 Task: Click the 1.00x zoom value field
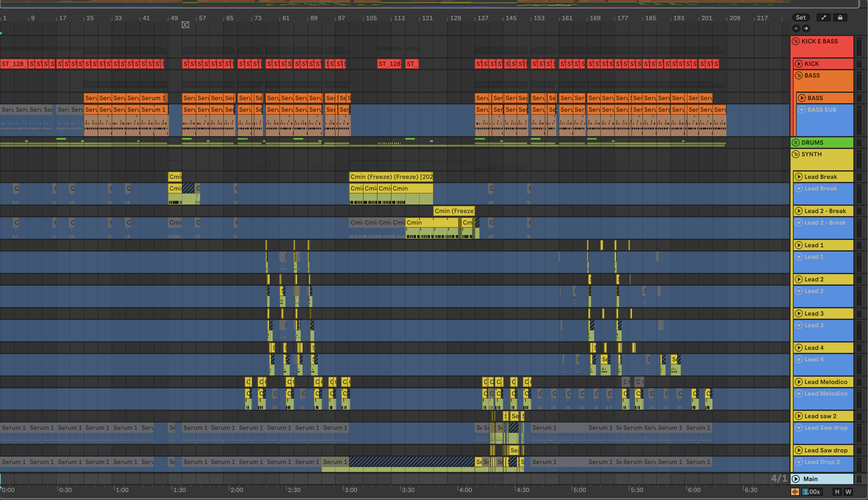point(812,492)
